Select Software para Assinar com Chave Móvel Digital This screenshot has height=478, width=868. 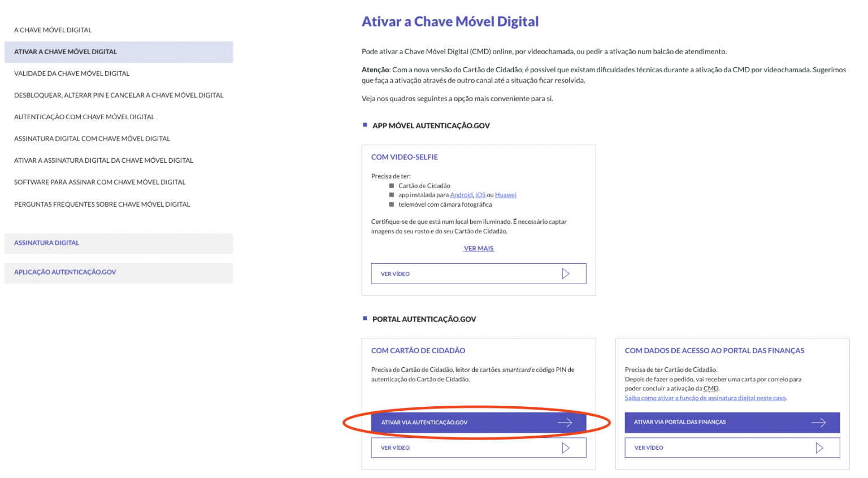[100, 182]
